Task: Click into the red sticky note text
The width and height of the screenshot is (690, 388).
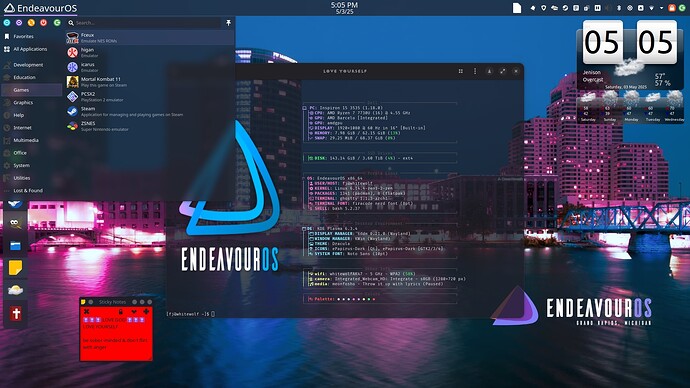Action: tap(116, 338)
